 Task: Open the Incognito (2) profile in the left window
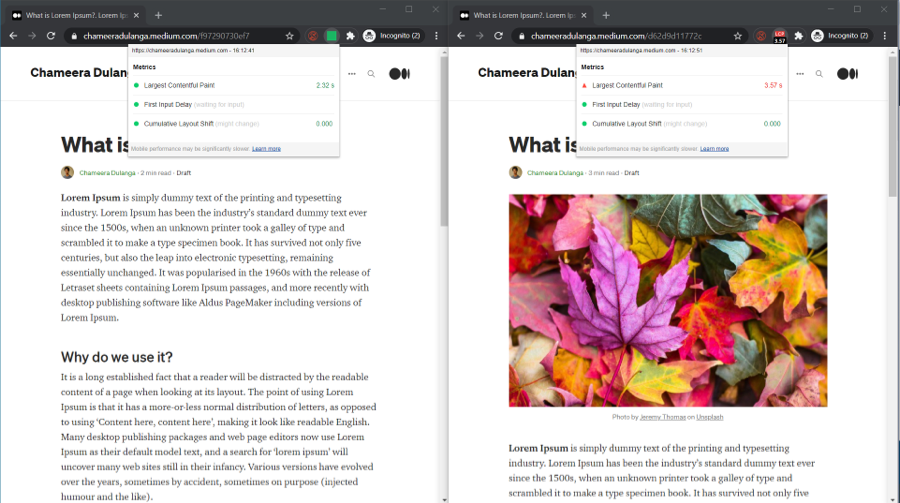click(393, 36)
